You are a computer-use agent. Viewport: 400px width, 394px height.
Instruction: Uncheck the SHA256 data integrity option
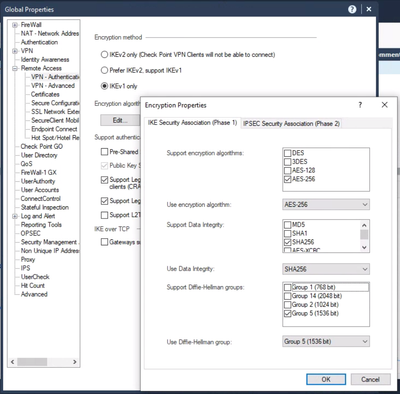click(x=287, y=242)
